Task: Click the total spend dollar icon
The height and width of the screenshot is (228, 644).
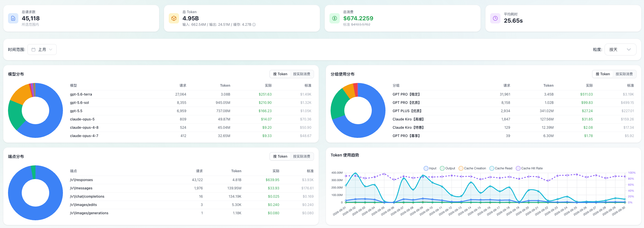Action: tap(335, 18)
